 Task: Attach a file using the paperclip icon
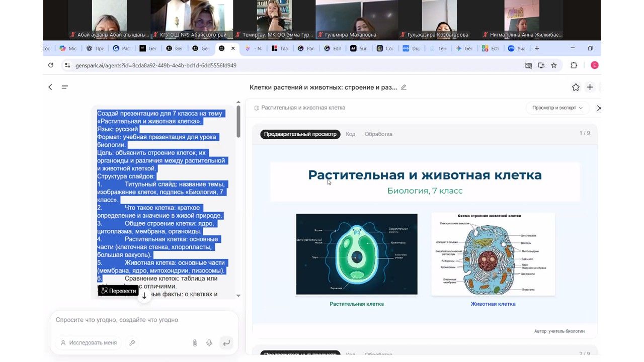tap(195, 343)
